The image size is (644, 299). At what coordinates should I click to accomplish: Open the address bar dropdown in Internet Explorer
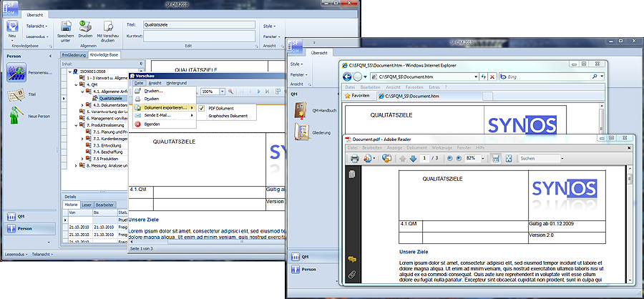[x=476, y=77]
